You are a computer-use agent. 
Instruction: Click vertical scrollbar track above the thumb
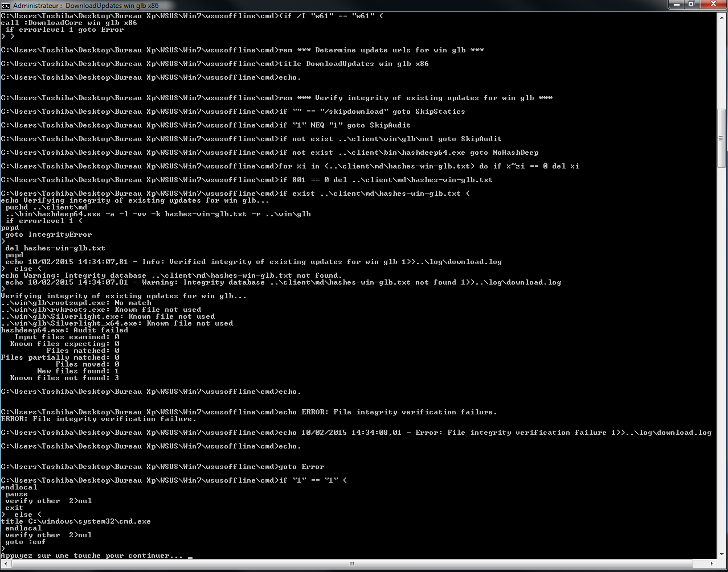(x=721, y=63)
